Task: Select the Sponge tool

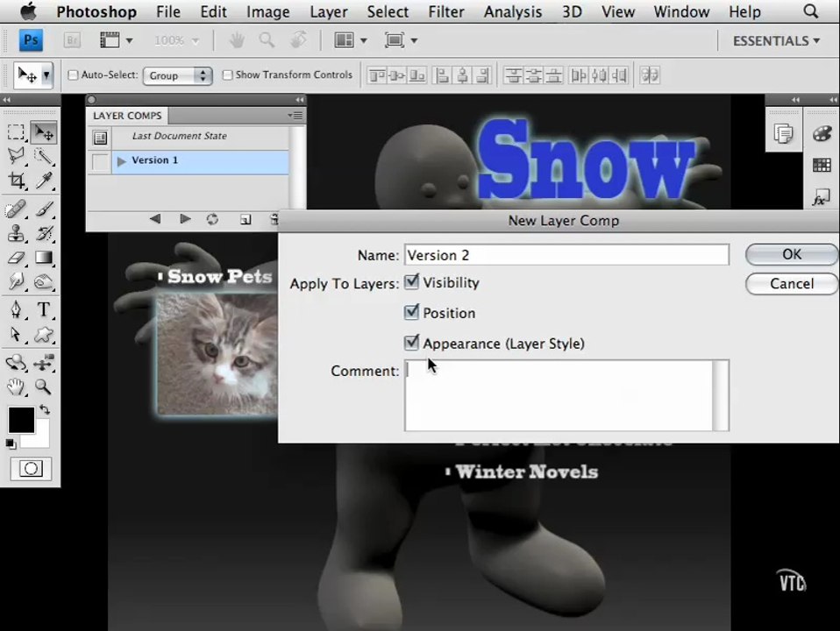Action: 44,281
